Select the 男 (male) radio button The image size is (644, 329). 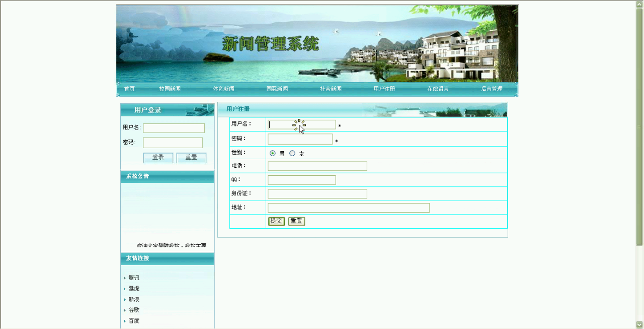(x=273, y=153)
